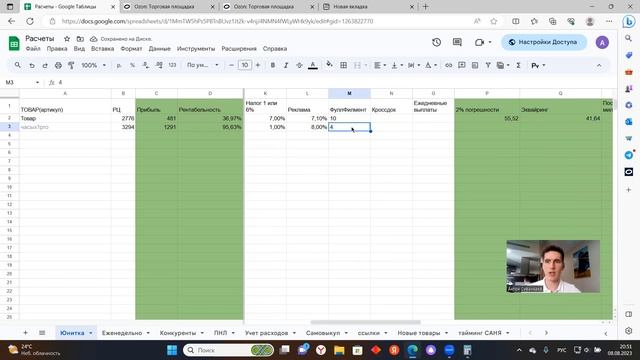Viewport: 640px width, 360px height.
Task: Open File Explorer from the taskbar
Action: (x=339, y=350)
